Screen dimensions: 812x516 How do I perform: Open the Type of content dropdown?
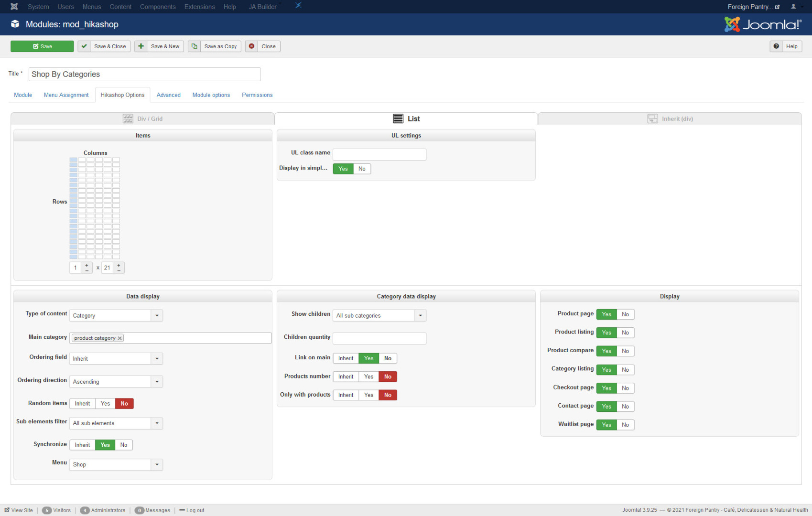click(116, 316)
